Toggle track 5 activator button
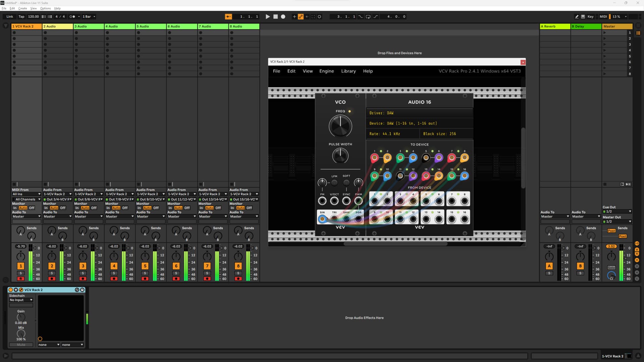The height and width of the screenshot is (362, 644). [x=145, y=266]
